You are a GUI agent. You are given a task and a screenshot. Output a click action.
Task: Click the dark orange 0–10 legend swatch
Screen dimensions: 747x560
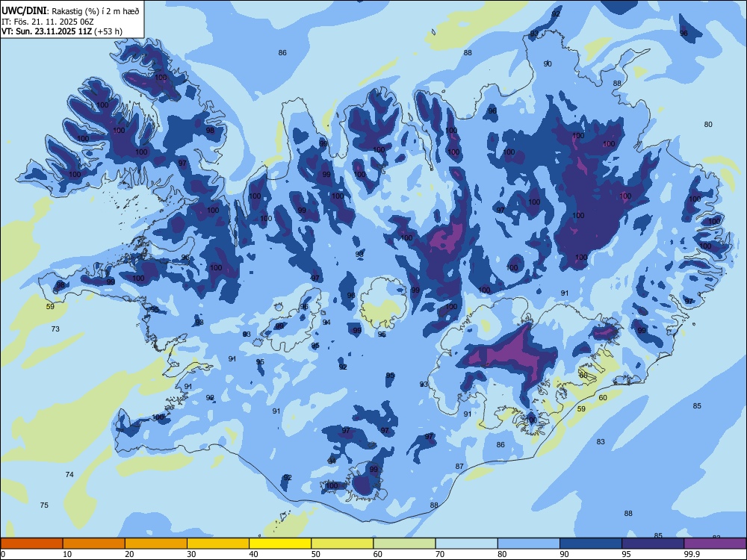tap(31, 544)
